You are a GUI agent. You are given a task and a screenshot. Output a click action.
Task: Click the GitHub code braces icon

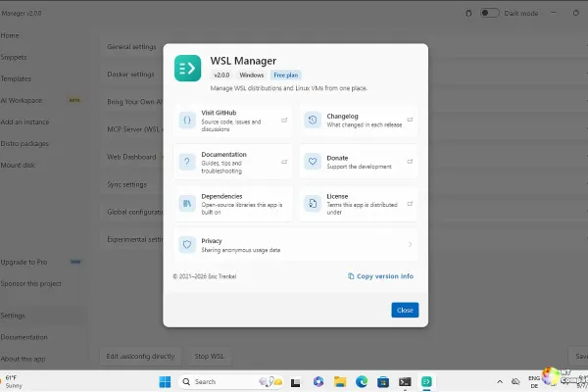click(x=187, y=121)
